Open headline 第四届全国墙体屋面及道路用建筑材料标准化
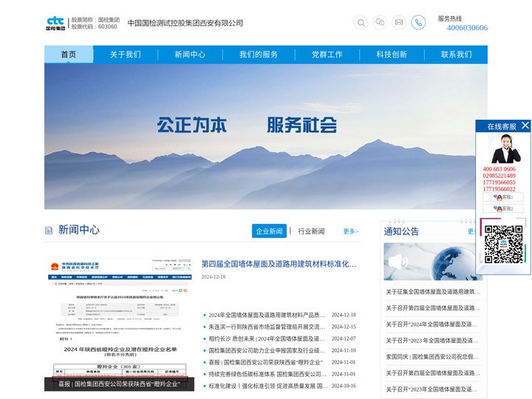This screenshot has width=532, height=399. [x=279, y=264]
